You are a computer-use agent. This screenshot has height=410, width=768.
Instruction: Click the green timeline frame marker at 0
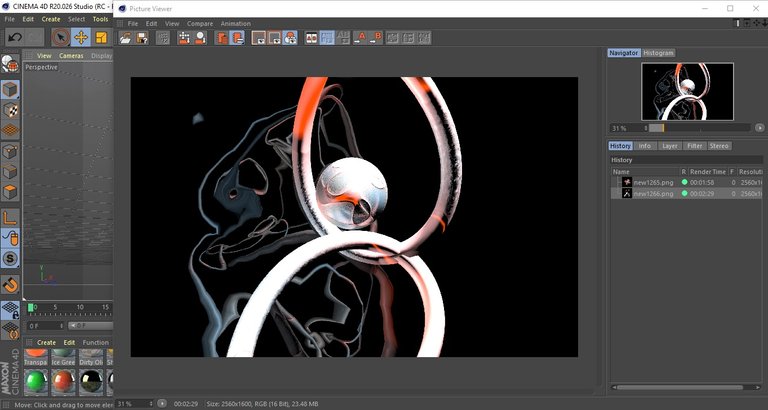[30, 307]
